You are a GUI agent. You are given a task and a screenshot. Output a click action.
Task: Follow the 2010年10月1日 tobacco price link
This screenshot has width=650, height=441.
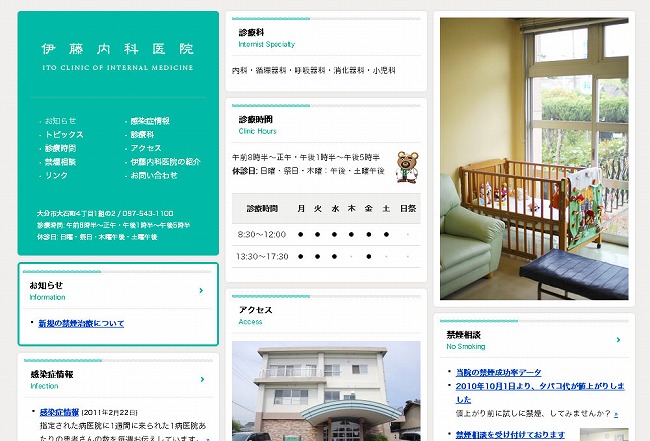pos(540,393)
